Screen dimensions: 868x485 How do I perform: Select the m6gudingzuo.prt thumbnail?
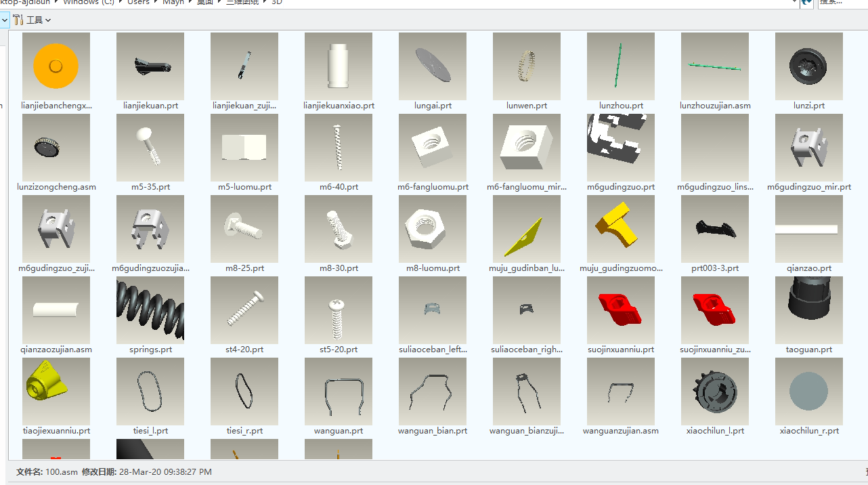pyautogui.click(x=621, y=148)
